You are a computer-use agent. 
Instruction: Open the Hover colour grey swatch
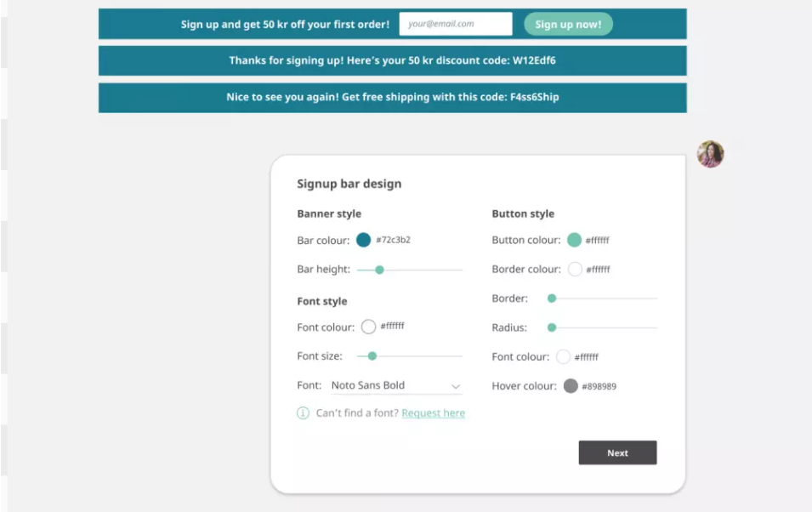point(571,386)
